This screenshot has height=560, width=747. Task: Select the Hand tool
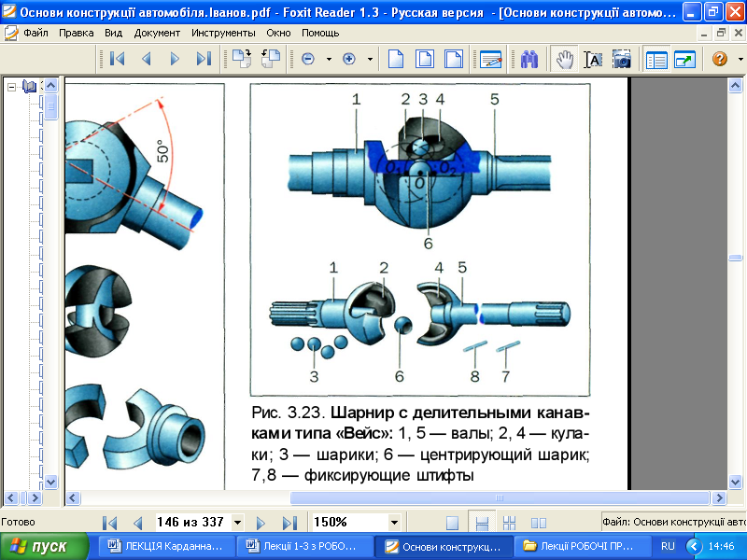point(565,60)
